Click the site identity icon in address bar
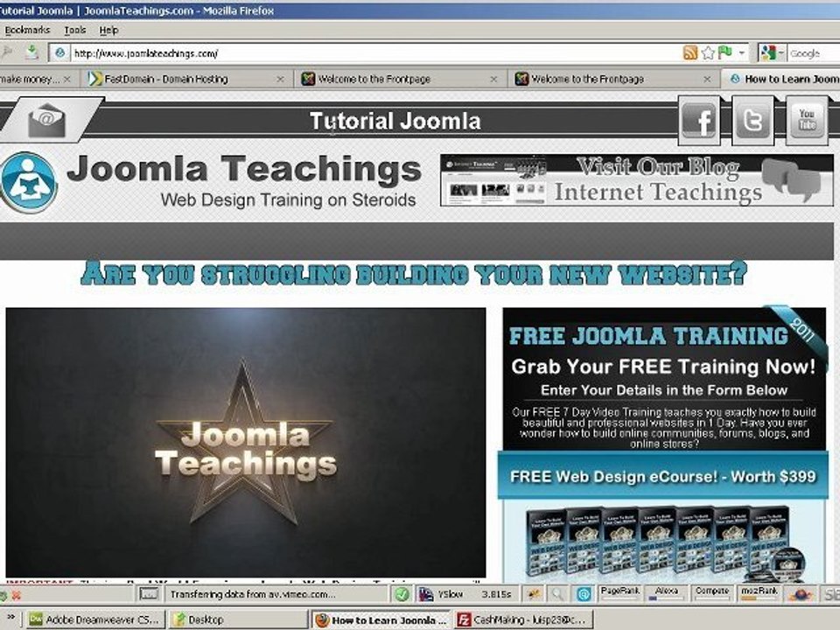Image resolution: width=840 pixels, height=630 pixels. pos(60,52)
